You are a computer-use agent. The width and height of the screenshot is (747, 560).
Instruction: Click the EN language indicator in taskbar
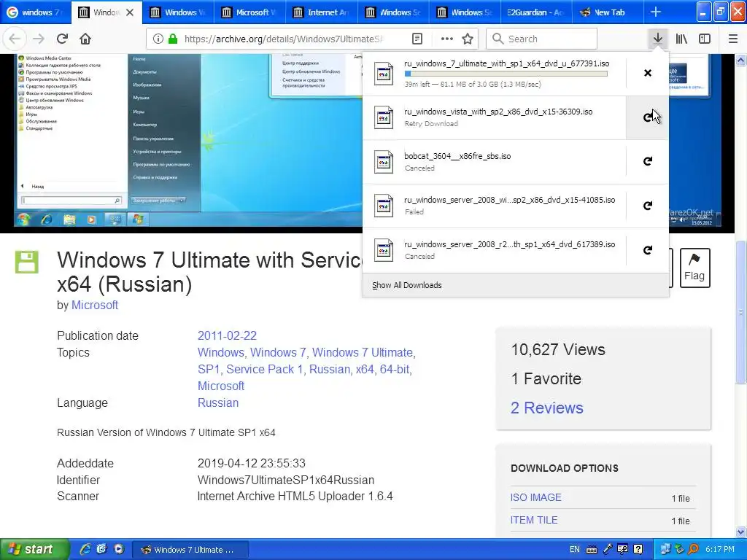click(x=575, y=550)
